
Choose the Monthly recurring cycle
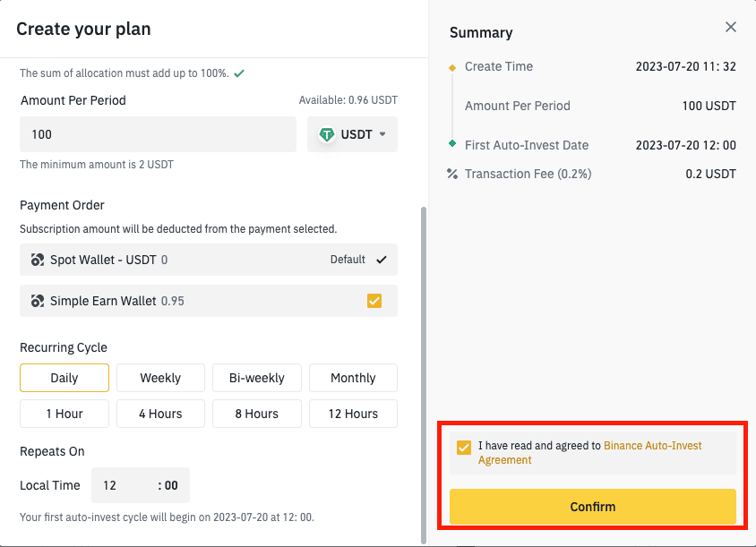click(x=354, y=378)
